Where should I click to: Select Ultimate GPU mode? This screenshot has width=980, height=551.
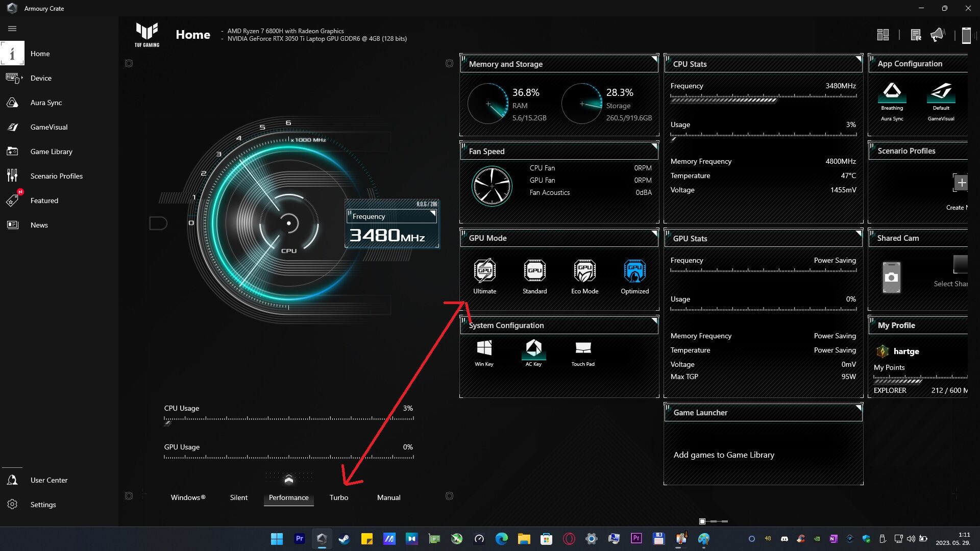click(484, 277)
